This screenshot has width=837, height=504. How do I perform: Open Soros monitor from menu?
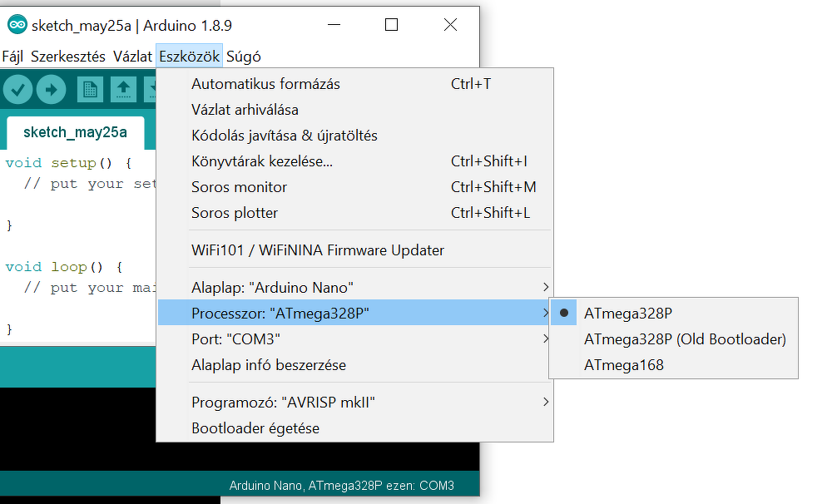coord(355,186)
